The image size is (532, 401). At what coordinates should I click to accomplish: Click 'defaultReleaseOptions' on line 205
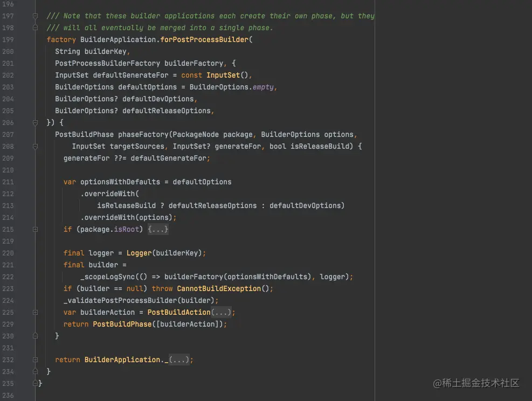pyautogui.click(x=167, y=111)
